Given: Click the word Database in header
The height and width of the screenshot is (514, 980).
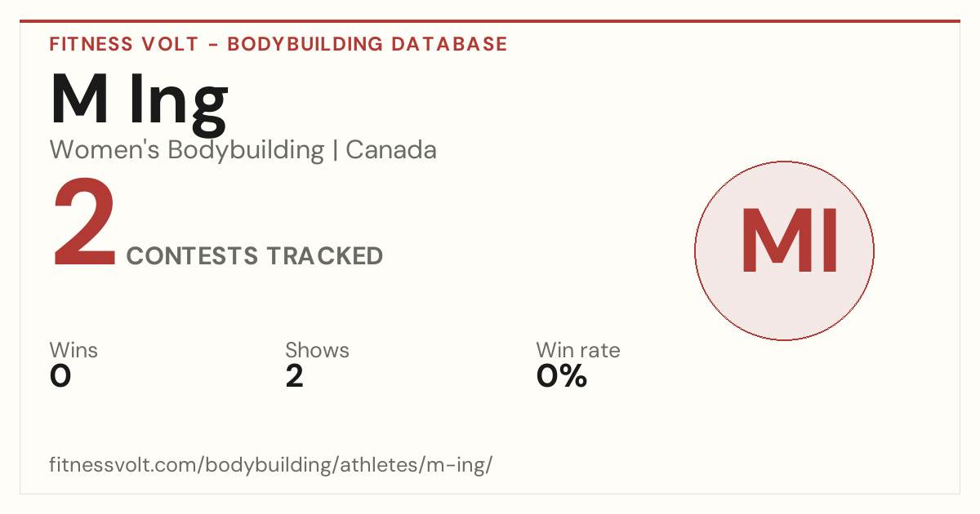Looking at the screenshot, I should (449, 44).
